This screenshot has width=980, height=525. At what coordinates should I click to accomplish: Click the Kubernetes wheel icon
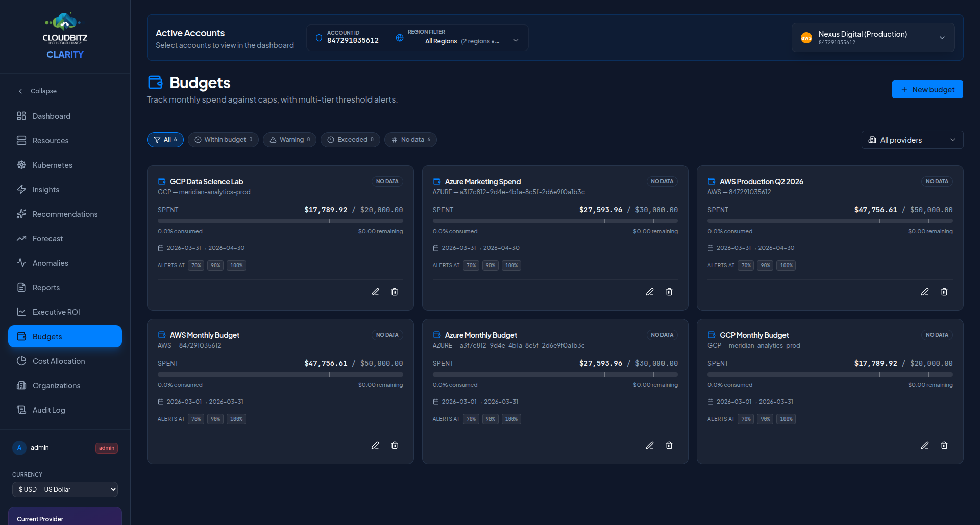click(21, 165)
